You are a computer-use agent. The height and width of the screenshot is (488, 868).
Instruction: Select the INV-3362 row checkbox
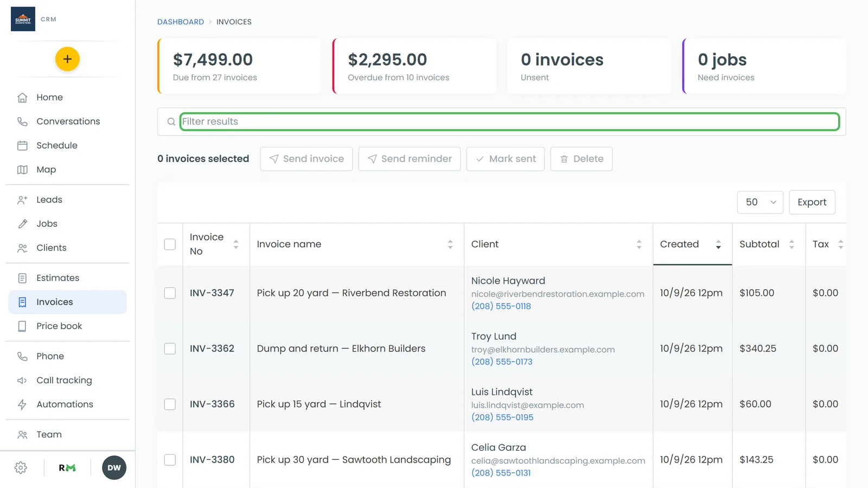[x=170, y=349]
